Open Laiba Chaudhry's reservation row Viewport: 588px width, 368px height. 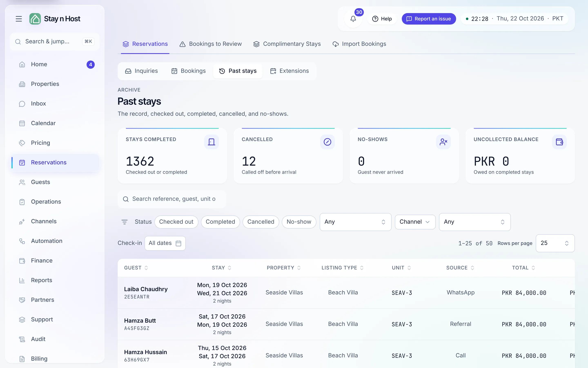click(346, 293)
